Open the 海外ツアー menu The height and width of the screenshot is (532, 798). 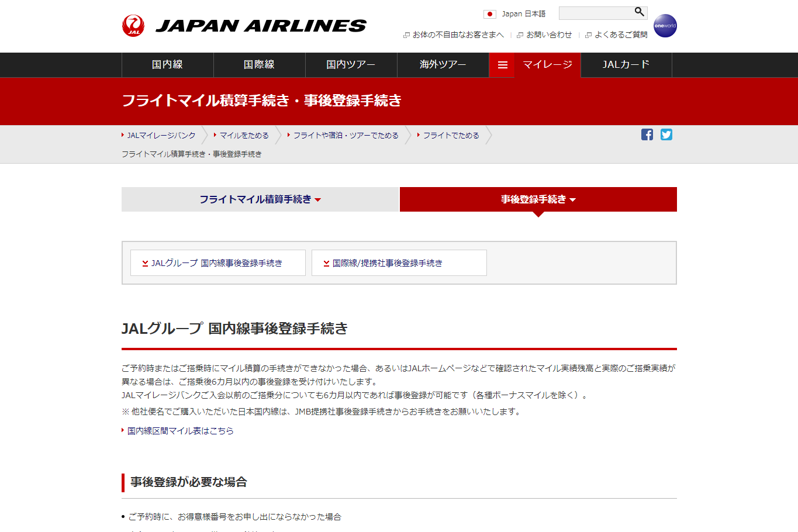[x=443, y=65]
